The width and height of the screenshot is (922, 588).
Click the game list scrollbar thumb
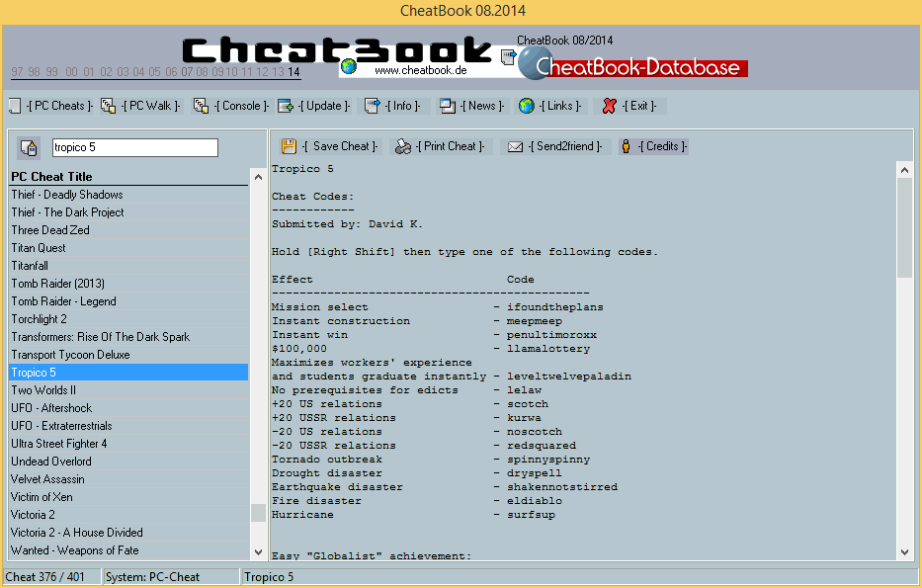coord(258,513)
